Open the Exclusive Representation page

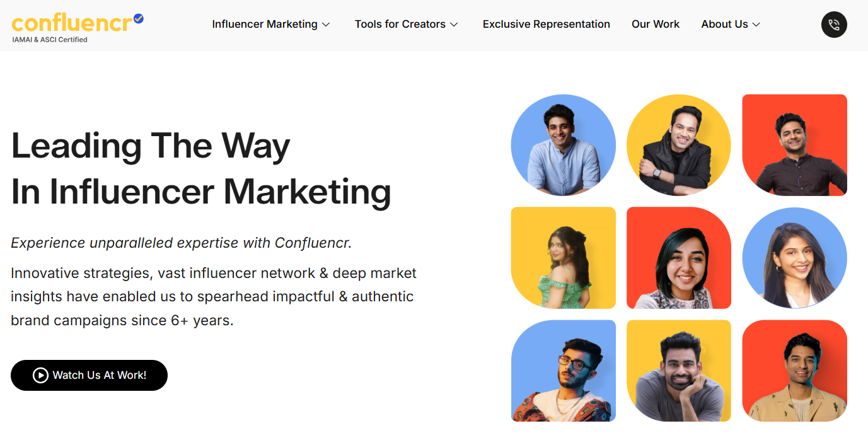pos(547,24)
